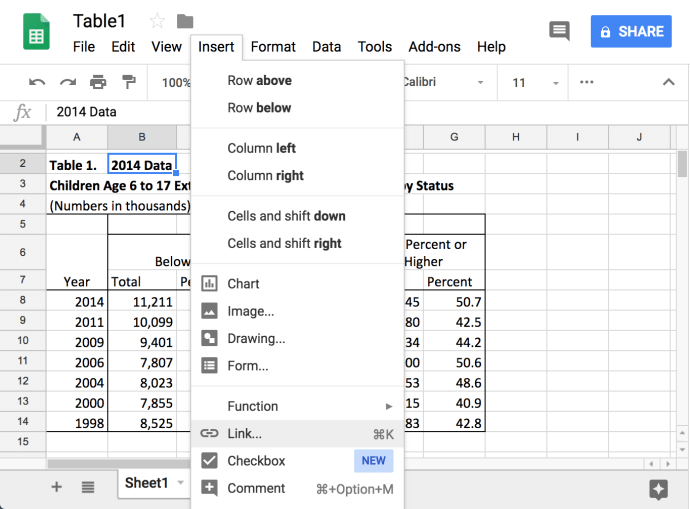690x509 pixels.
Task: Click the blue SHARE button
Action: [x=630, y=31]
